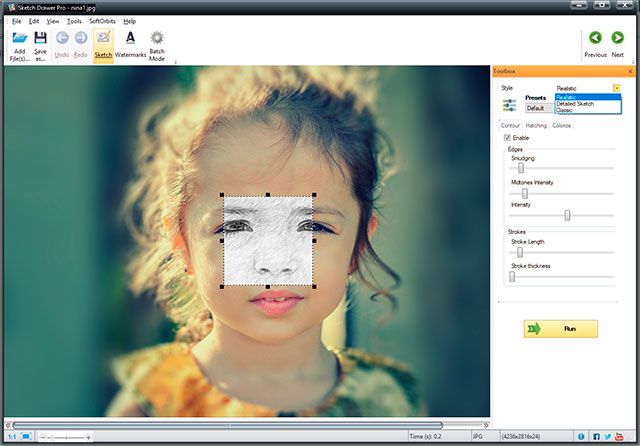Click the Save as floppy disk icon

pyautogui.click(x=41, y=38)
